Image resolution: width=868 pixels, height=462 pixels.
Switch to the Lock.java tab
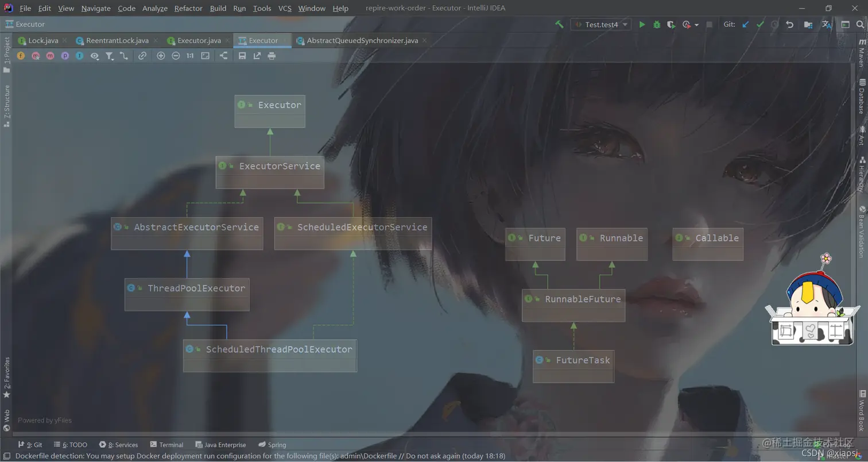(43, 40)
